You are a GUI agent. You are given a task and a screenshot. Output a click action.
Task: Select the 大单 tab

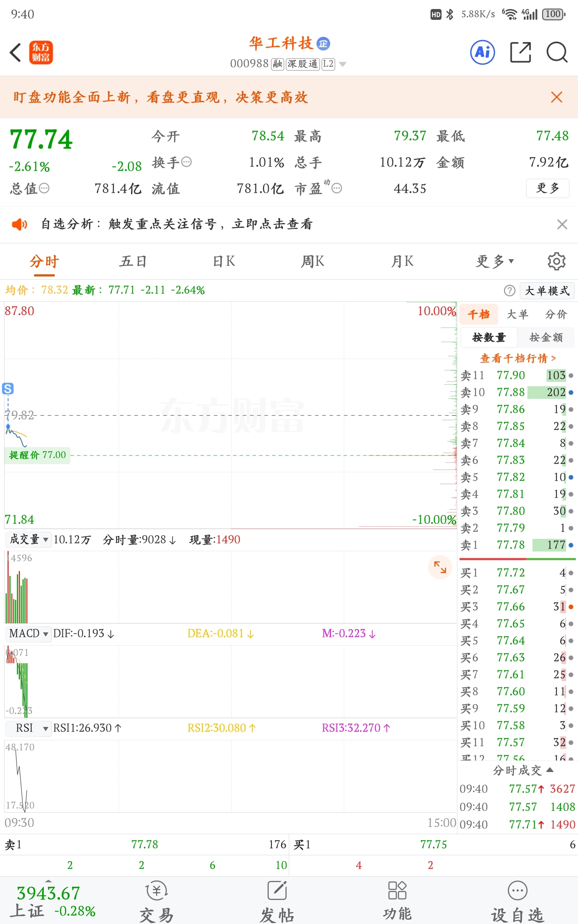tap(517, 314)
